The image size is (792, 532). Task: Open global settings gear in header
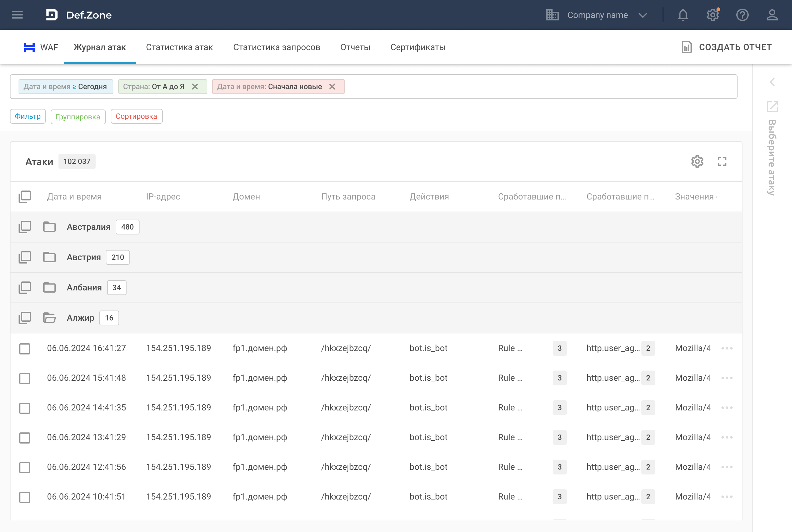[712, 15]
